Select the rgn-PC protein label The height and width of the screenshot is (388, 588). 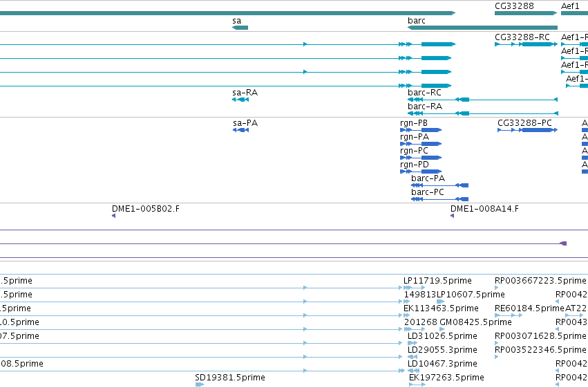click(414, 151)
